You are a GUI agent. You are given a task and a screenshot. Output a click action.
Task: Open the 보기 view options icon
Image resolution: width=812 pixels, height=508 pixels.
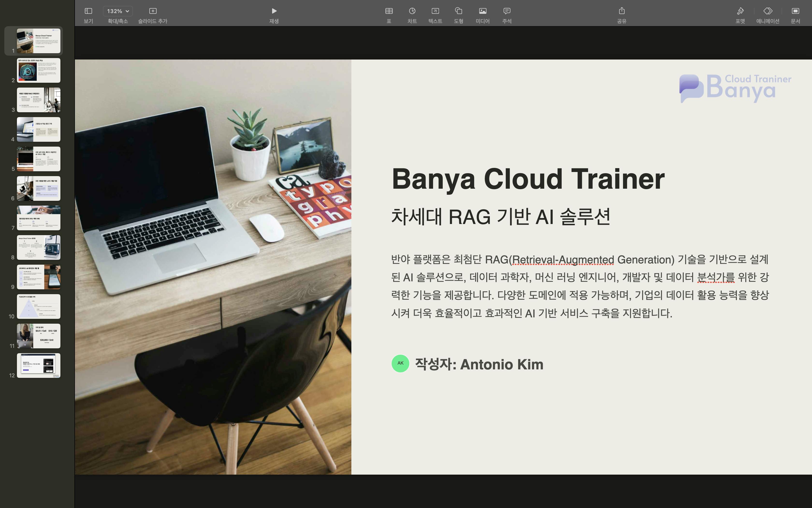point(88,11)
